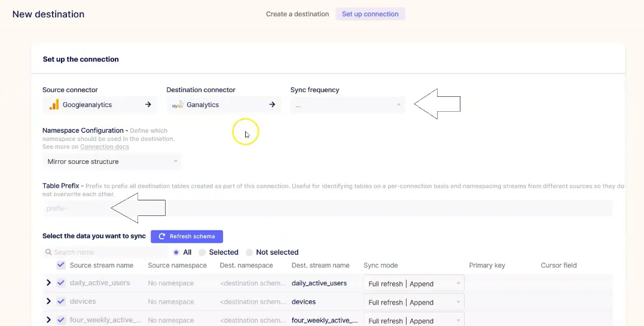Screen dimensions: 644x326
Task: Click the Google Analytics source connector icon
Action: [x=54, y=105]
